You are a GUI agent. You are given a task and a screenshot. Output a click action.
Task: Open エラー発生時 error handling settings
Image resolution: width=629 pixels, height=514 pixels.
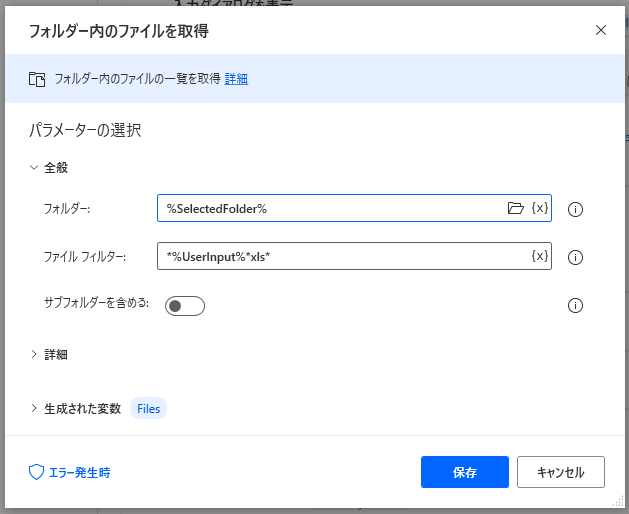(79, 472)
